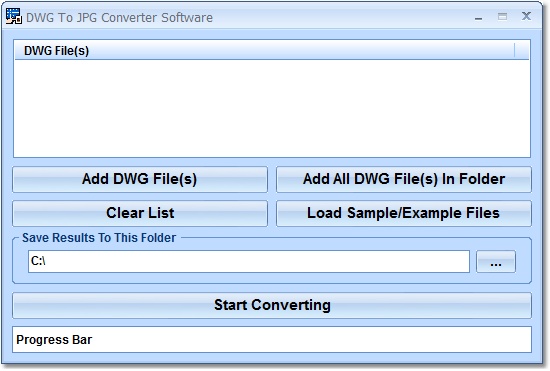Focus the save folder path field showing C:\
Screen dimensions: 550x371
pos(249,262)
